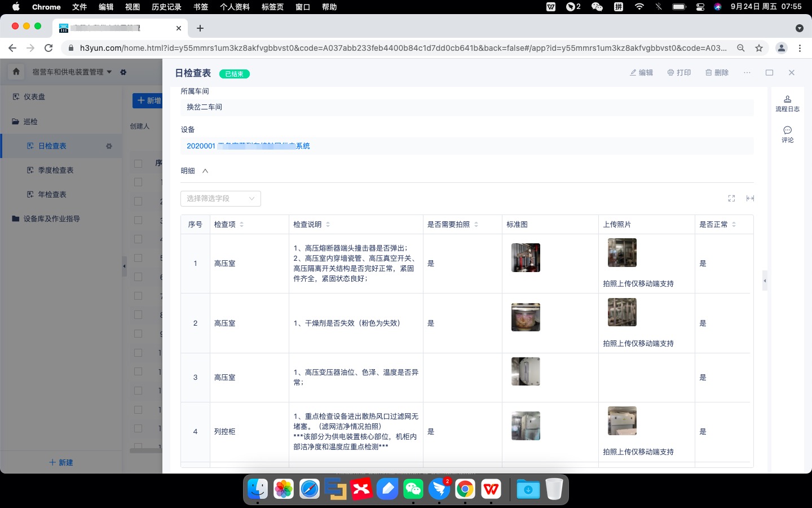Screen dimensions: 812x508
Task: Open row 2 标准图 desiccant thumbnail
Action: tap(526, 317)
